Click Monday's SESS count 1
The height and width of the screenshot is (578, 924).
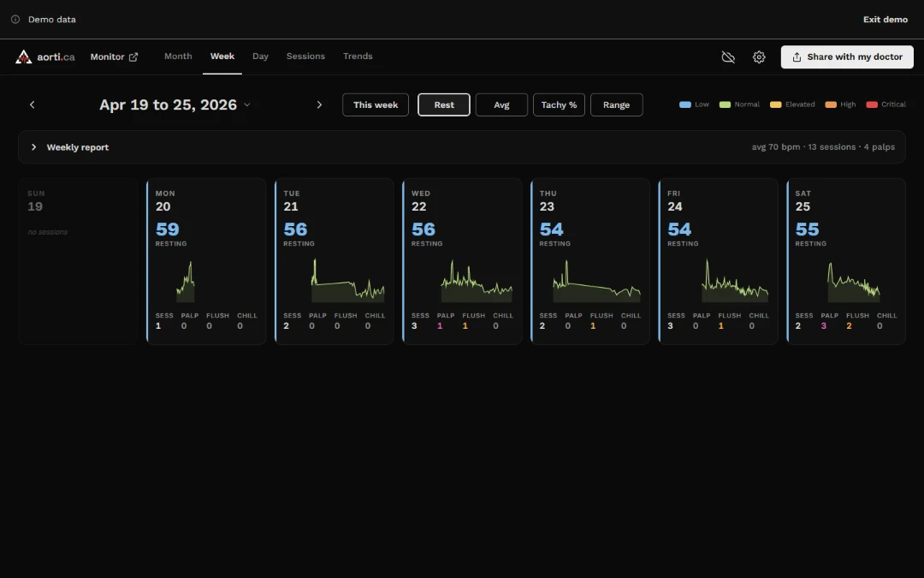click(x=158, y=325)
